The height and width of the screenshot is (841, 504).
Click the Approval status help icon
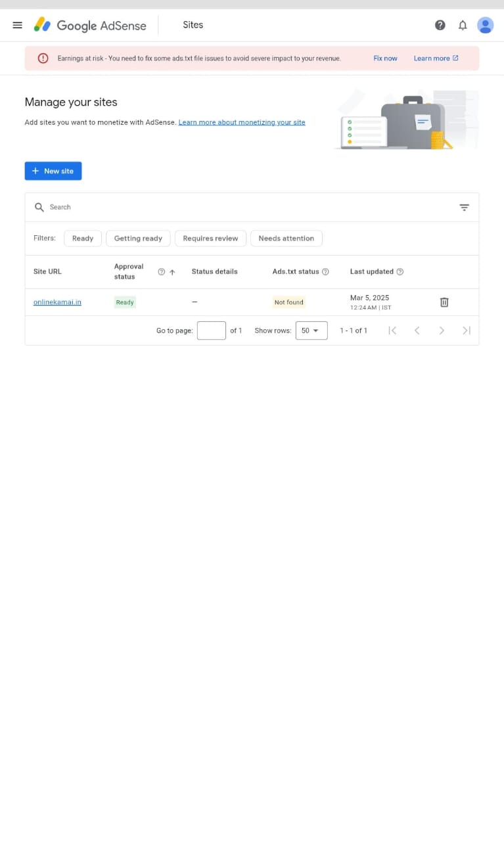(x=161, y=272)
